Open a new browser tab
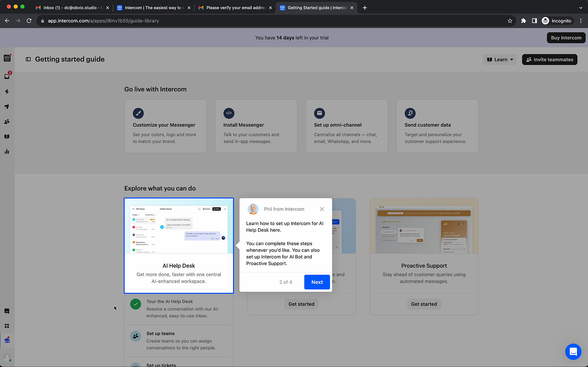Image resolution: width=588 pixels, height=367 pixels. click(x=365, y=8)
